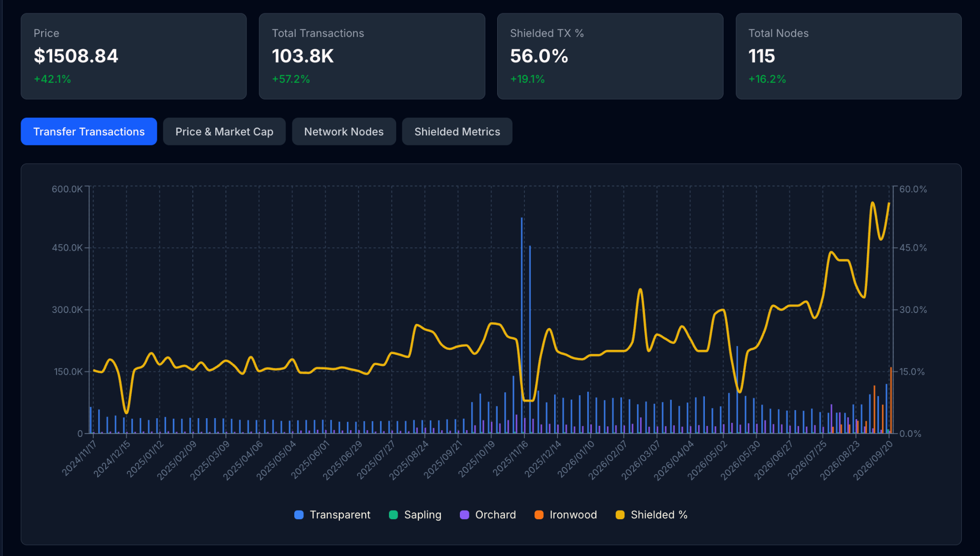Switch to the Transfer Transactions tab

coord(89,132)
